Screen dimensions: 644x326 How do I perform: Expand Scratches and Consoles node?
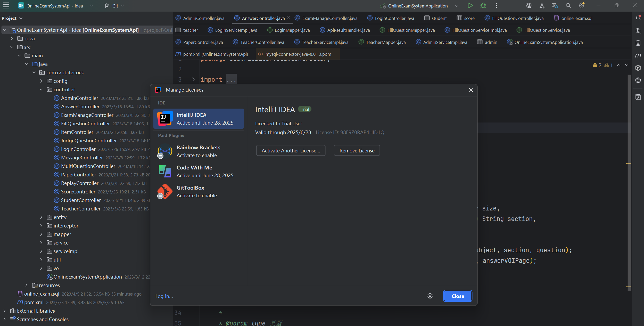4,319
